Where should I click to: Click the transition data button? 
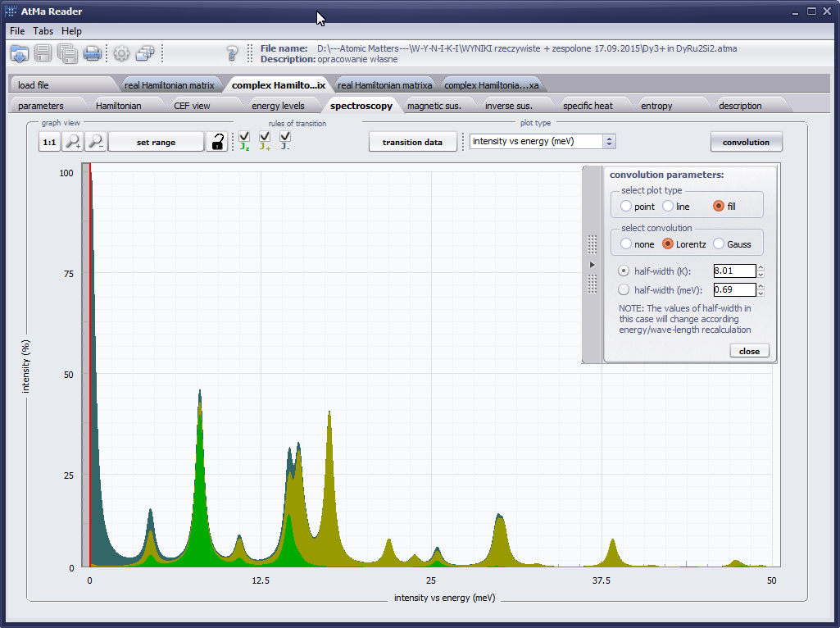pyautogui.click(x=413, y=141)
